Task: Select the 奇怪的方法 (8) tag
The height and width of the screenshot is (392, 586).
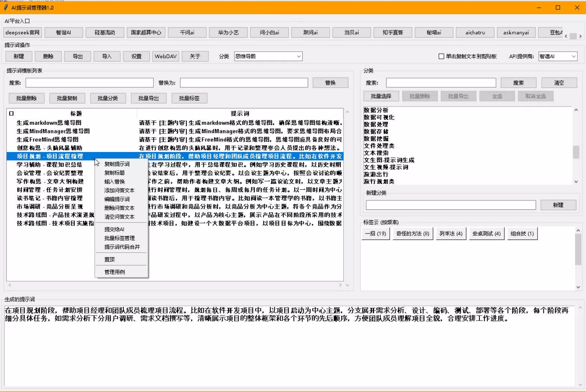Action: click(413, 234)
